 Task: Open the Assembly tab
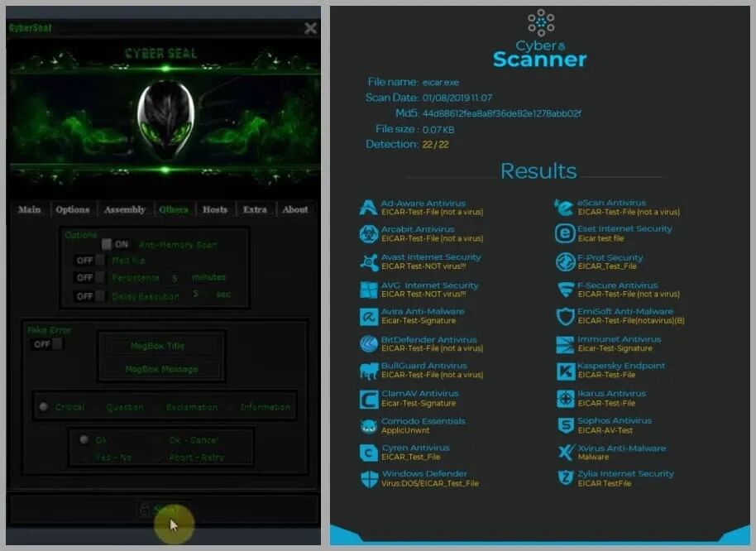click(125, 209)
